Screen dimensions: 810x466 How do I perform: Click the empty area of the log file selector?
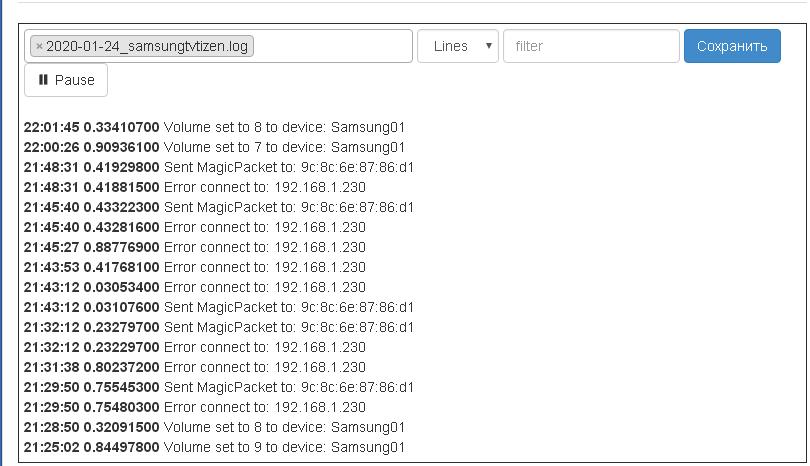(332, 46)
